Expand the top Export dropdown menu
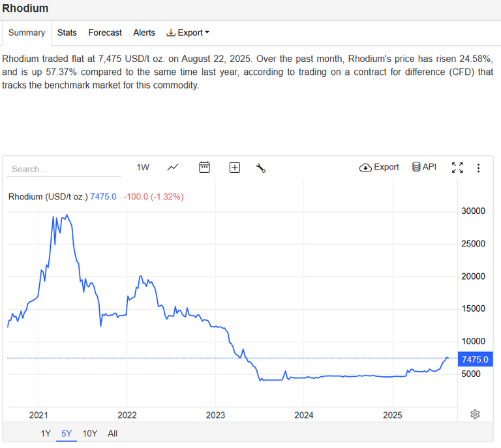The width and height of the screenshot is (501, 448). tap(188, 33)
